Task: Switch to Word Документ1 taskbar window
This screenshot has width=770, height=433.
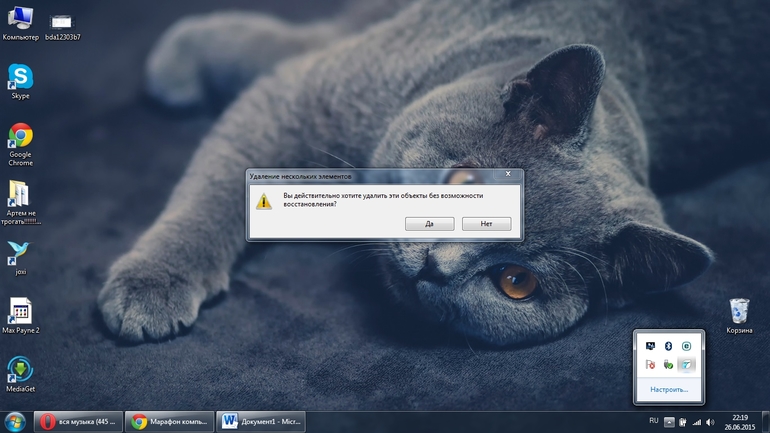Action: click(260, 421)
